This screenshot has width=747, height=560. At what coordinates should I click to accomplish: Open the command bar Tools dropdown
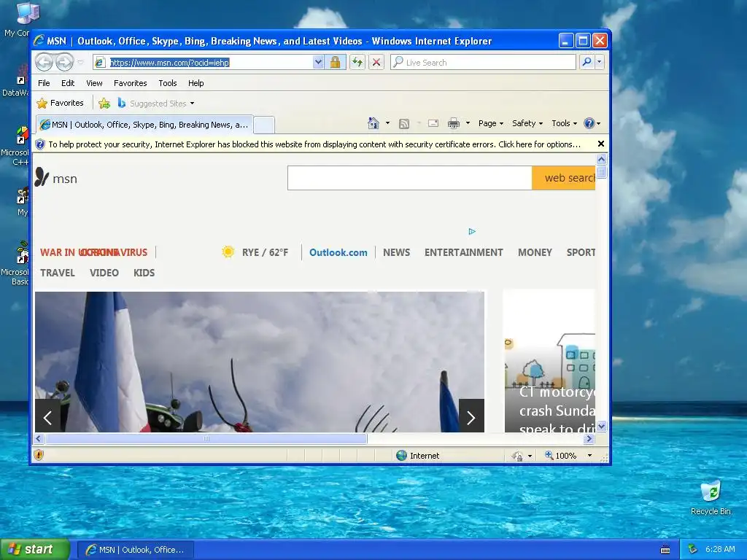click(564, 123)
